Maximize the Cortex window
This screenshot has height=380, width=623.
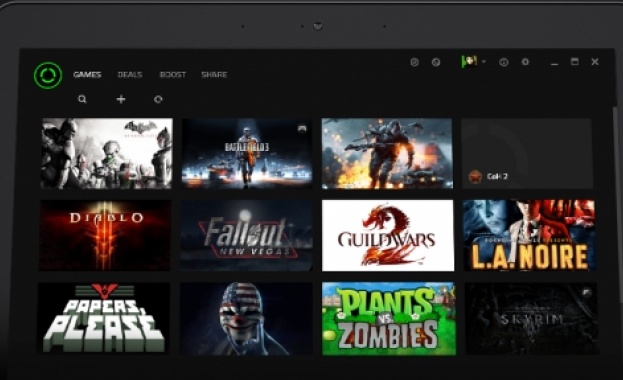click(x=575, y=62)
